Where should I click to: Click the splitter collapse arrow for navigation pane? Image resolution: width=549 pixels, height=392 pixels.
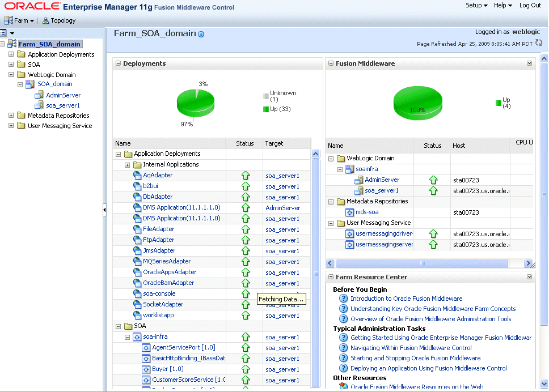point(104,210)
